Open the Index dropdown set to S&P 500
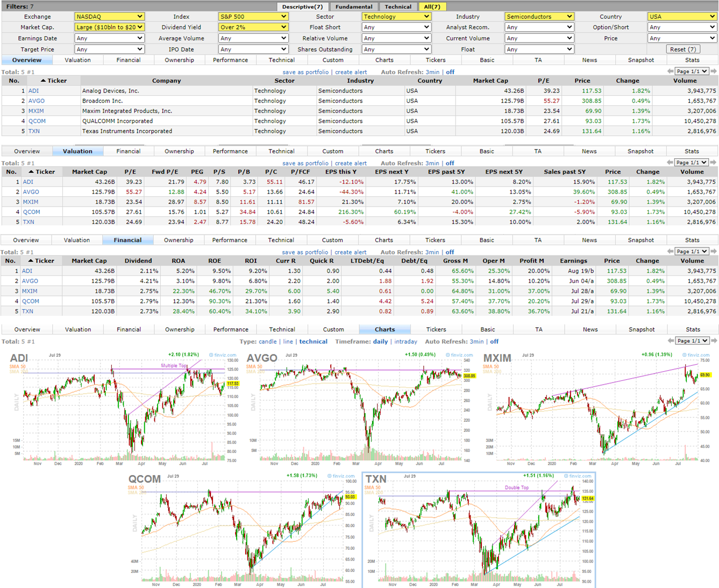 253,17
